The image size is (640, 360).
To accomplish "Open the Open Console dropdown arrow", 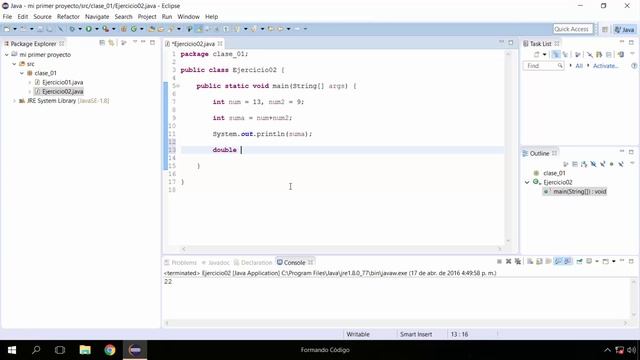I will tap(613, 261).
